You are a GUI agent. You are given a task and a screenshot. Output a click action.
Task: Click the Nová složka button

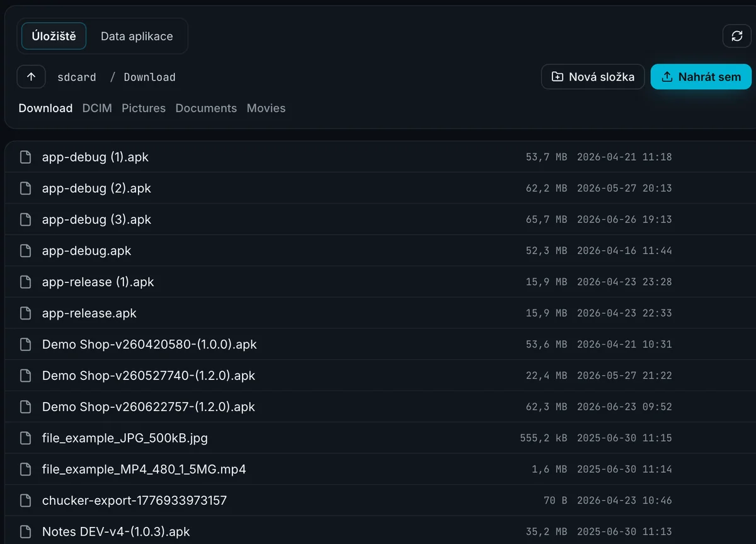point(593,77)
